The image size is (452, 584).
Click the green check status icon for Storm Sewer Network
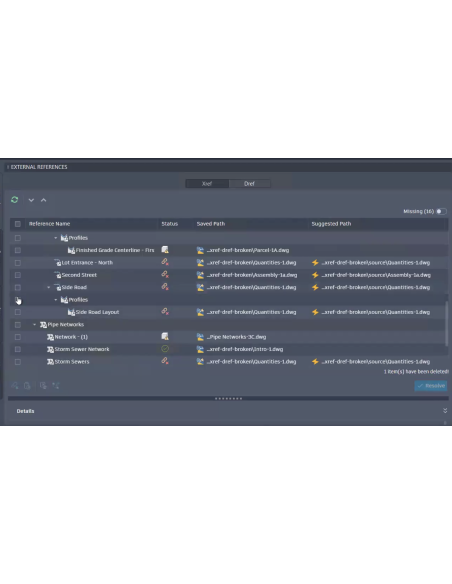165,349
